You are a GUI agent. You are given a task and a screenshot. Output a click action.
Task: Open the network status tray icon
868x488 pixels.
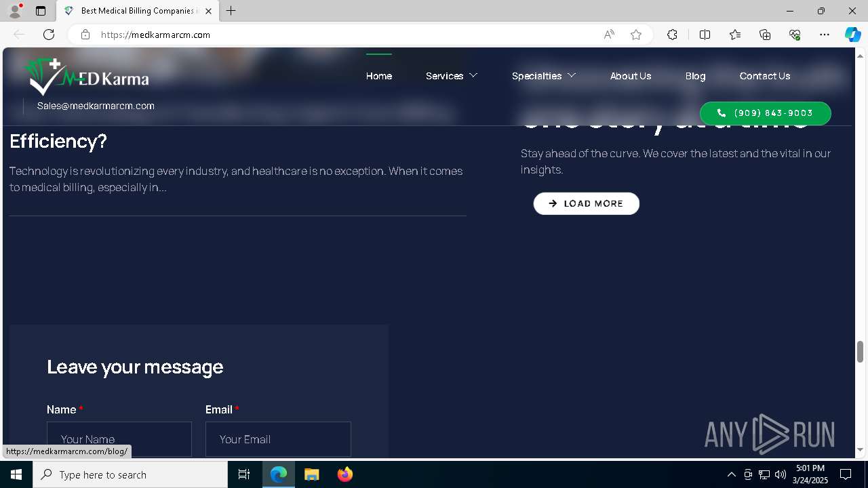(x=764, y=474)
